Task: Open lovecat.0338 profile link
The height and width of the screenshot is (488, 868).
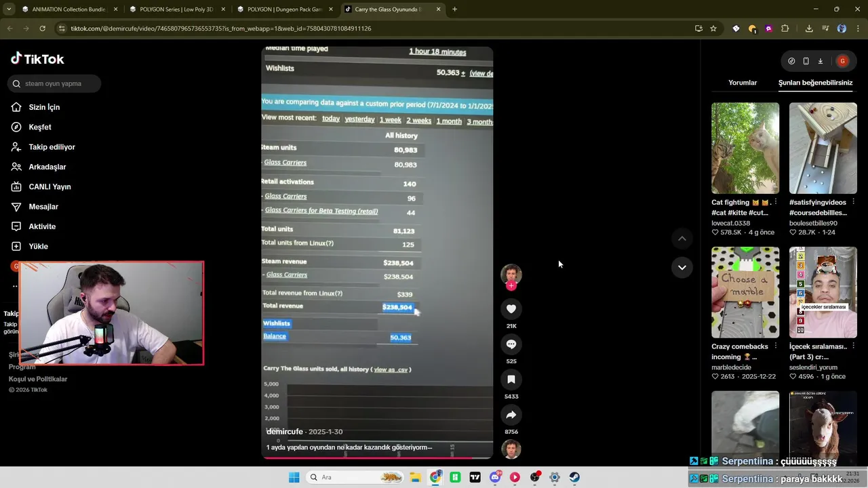Action: pos(730,223)
